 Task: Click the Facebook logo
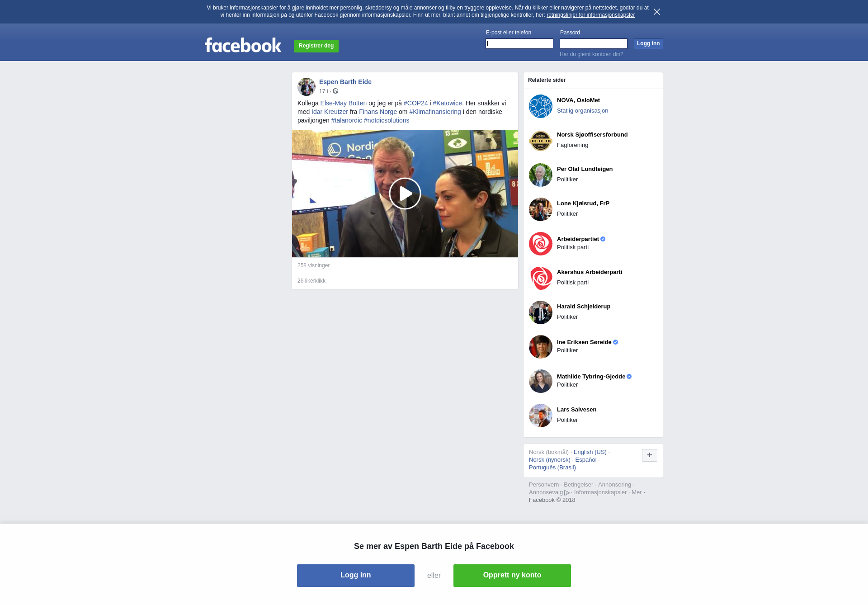pyautogui.click(x=243, y=45)
